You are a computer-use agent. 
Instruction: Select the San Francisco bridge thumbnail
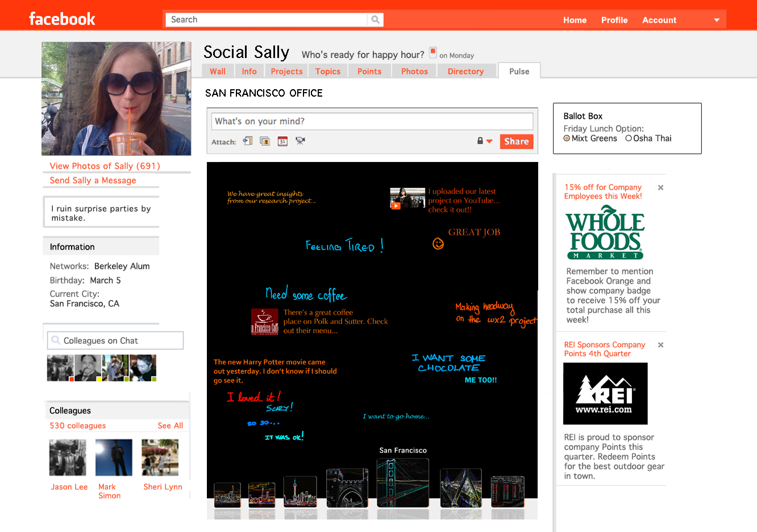coord(402,484)
